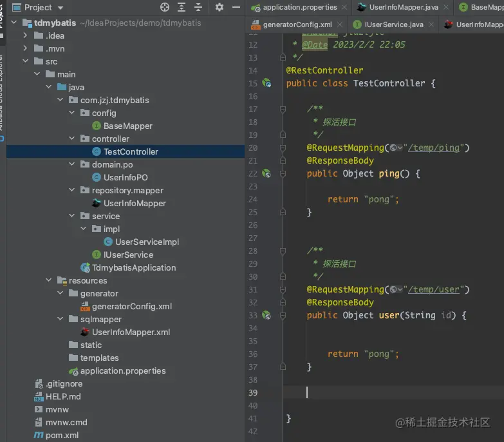The image size is (504, 442).
Task: Collapse com.jzj.tdmybatis package
Action: coord(60,99)
